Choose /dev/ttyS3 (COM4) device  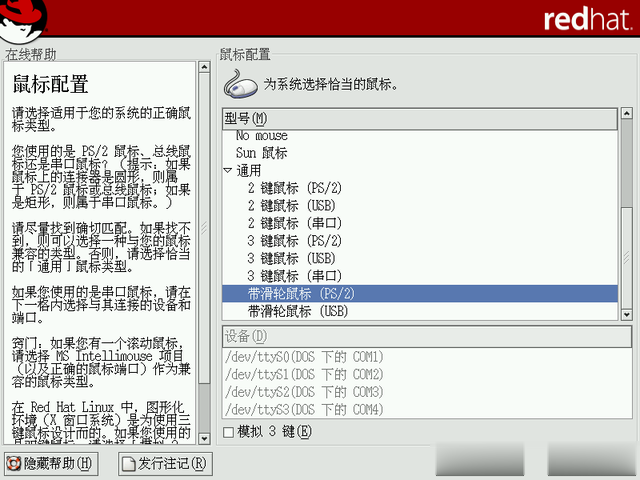click(427, 409)
